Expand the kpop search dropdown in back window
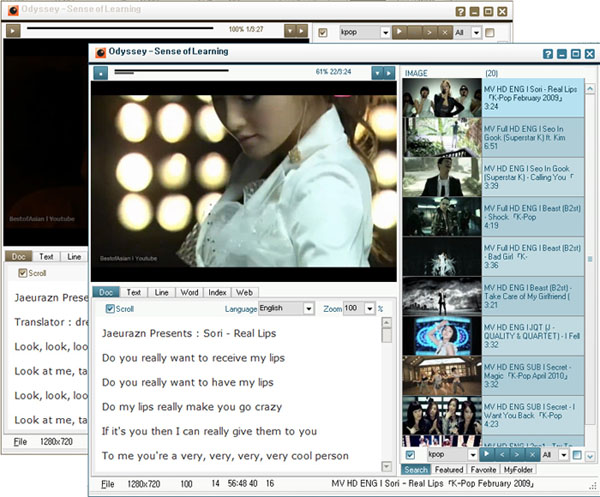Image resolution: width=600 pixels, height=497 pixels. click(x=385, y=33)
